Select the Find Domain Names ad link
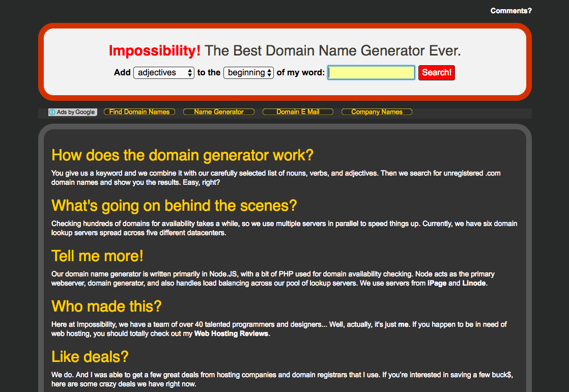The height and width of the screenshot is (392, 569). (139, 112)
